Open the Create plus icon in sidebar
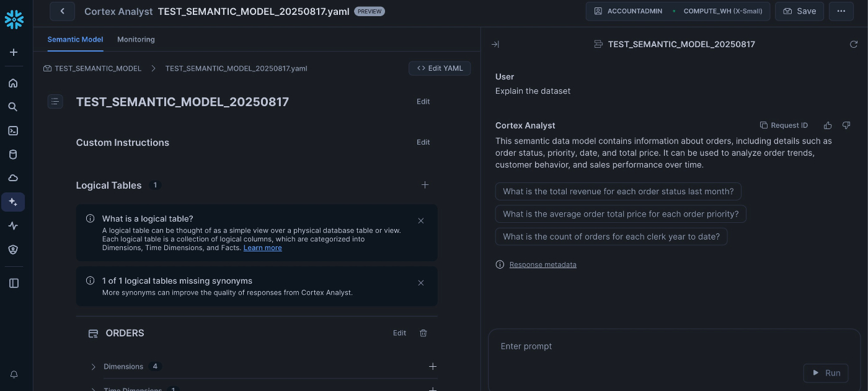 coord(13,53)
